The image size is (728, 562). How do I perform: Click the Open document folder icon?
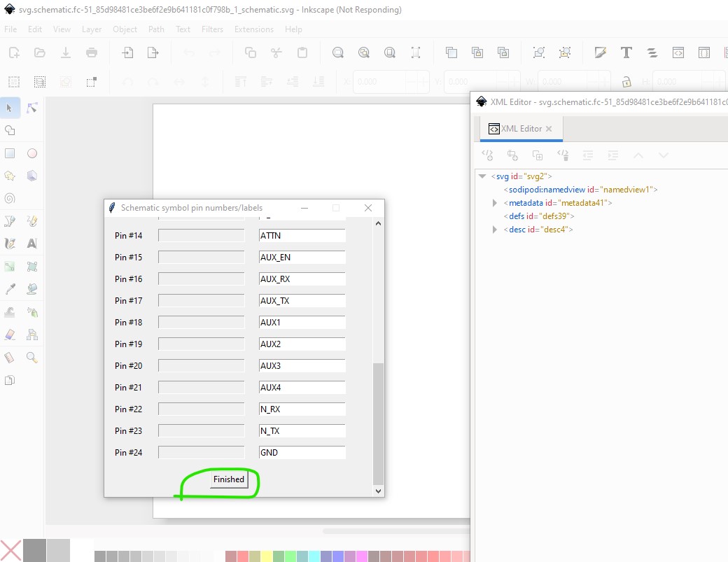coord(39,52)
